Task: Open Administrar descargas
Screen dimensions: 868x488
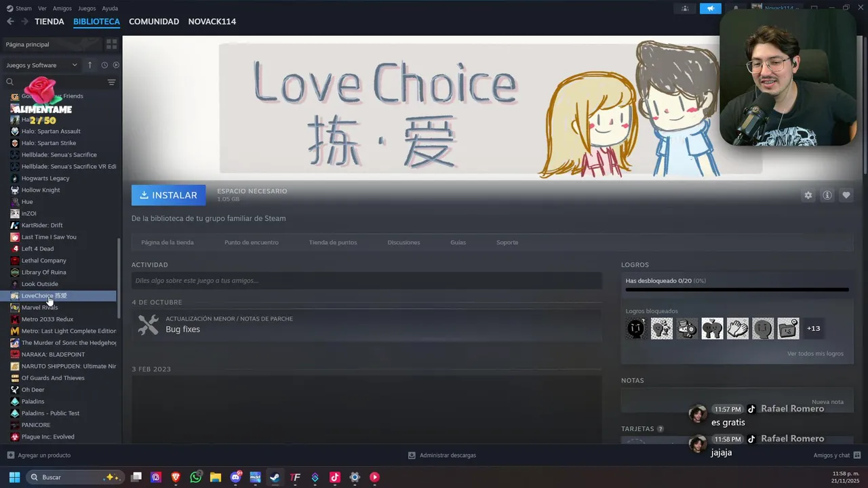Action: (442, 455)
